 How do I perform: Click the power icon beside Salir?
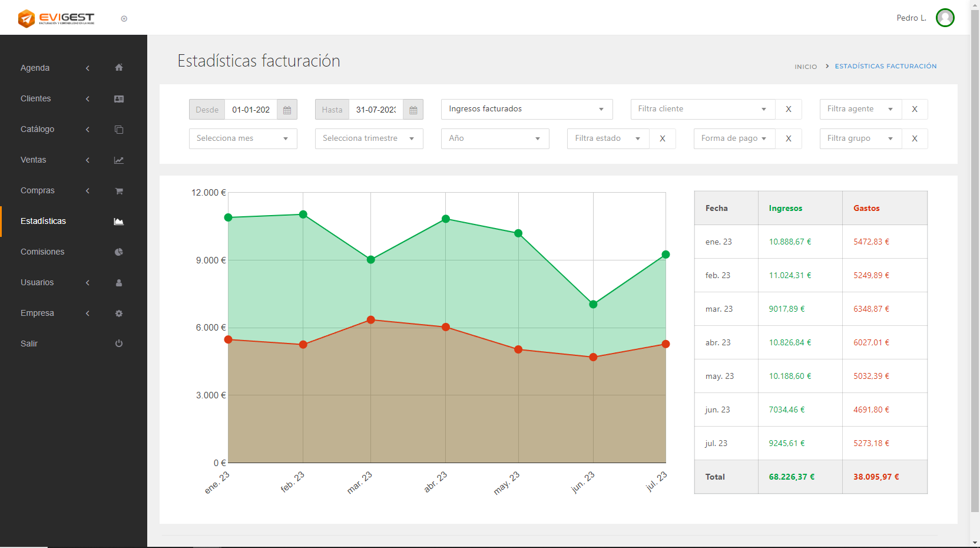[x=119, y=344]
